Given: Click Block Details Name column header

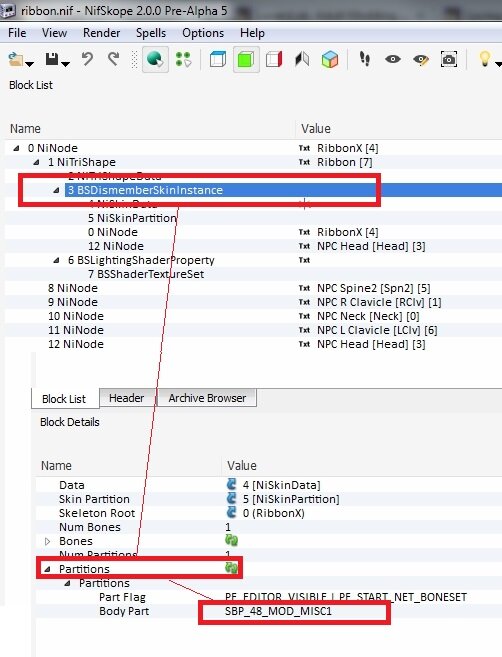Looking at the screenshot, I should (56, 466).
